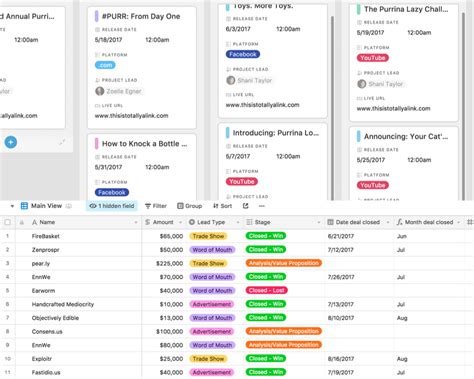Click the Facebook tag on Toys card
Screen dimensions: 474x379
[243, 54]
